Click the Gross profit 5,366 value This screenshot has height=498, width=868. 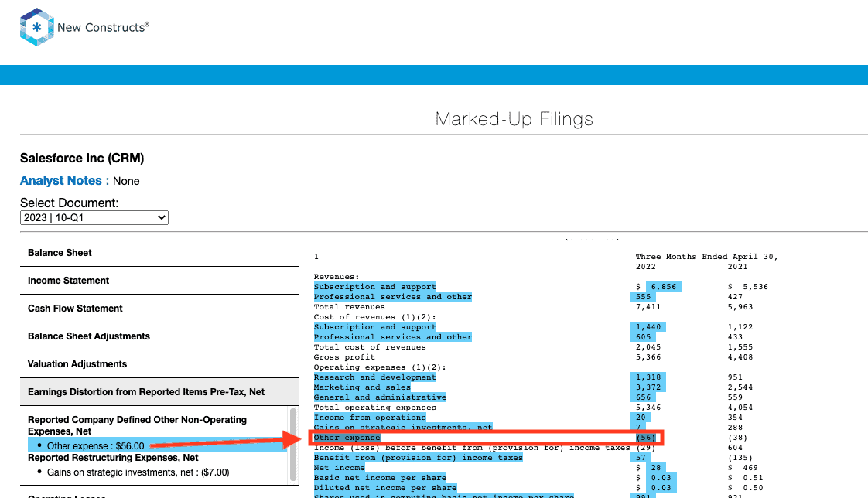point(648,357)
